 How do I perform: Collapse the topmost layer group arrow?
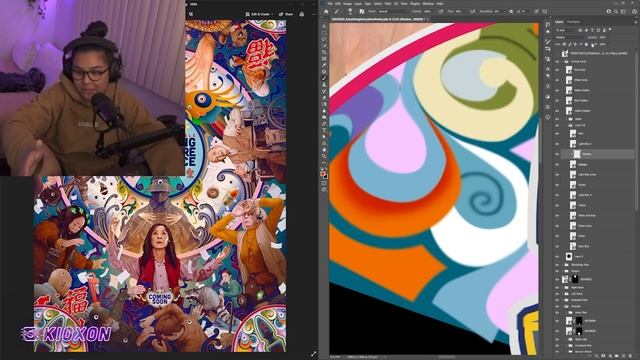click(x=562, y=61)
